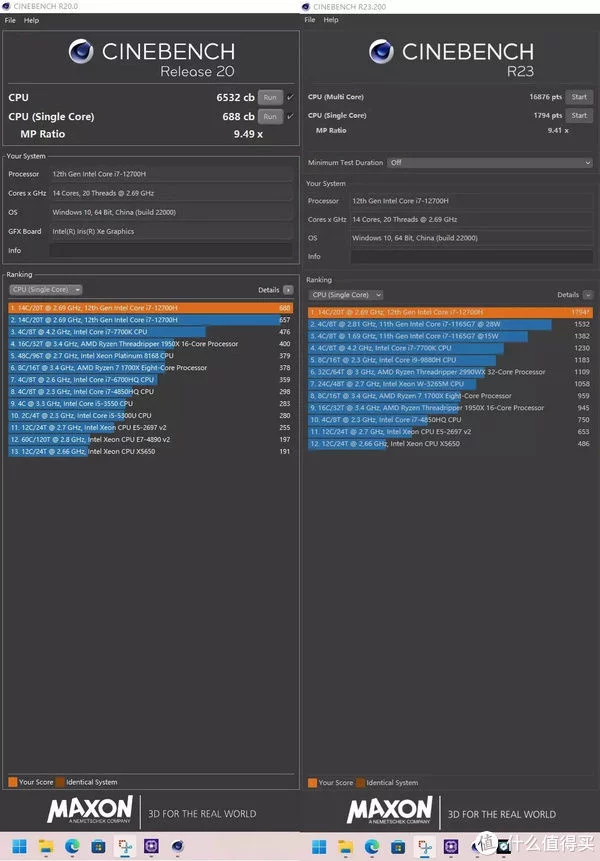Click orange Your Score swatch in R20
600x861 pixels.
[x=13, y=782]
